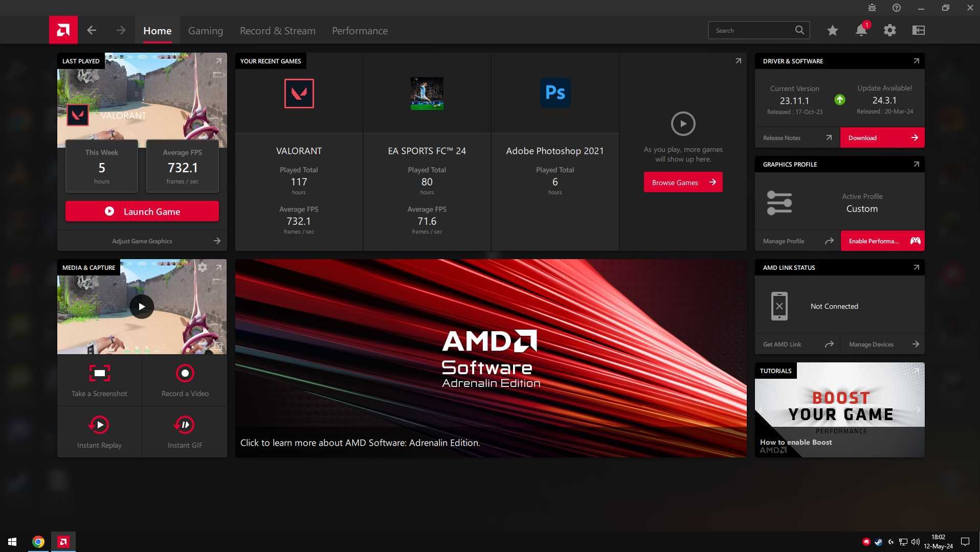The image size is (980, 552).
Task: Play the Media & Capture video preview
Action: [142, 307]
